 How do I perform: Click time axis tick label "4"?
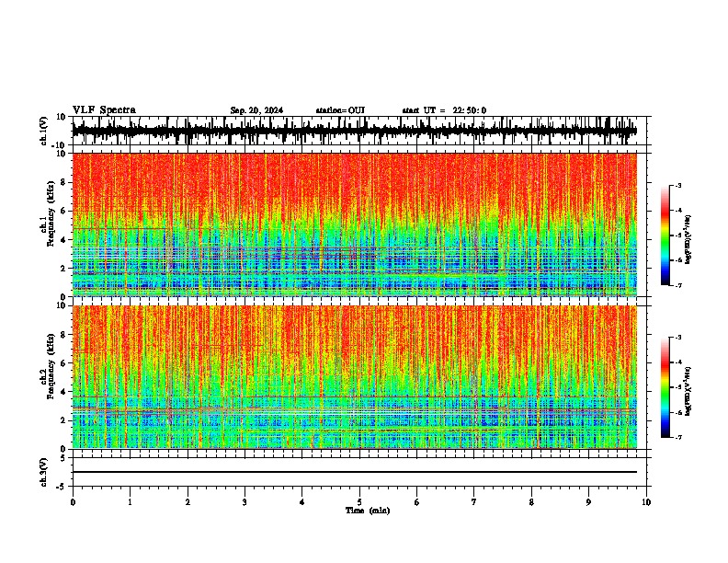[x=302, y=502]
